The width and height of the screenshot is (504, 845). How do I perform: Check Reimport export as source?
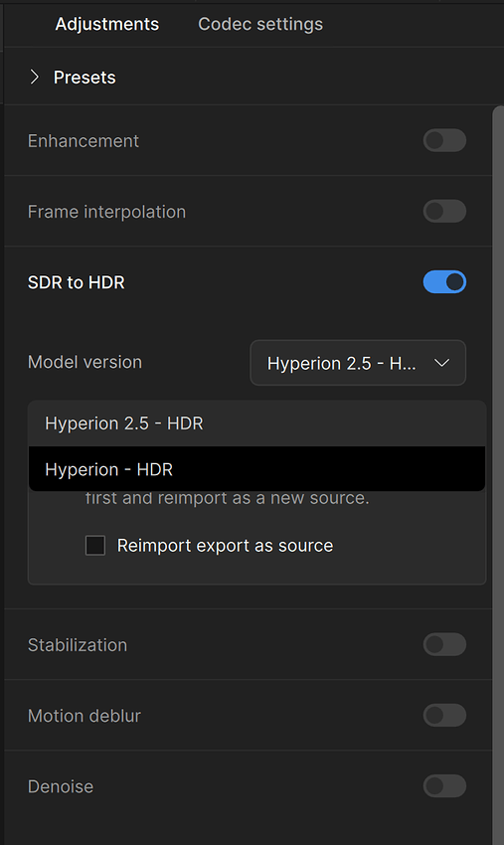tap(95, 546)
